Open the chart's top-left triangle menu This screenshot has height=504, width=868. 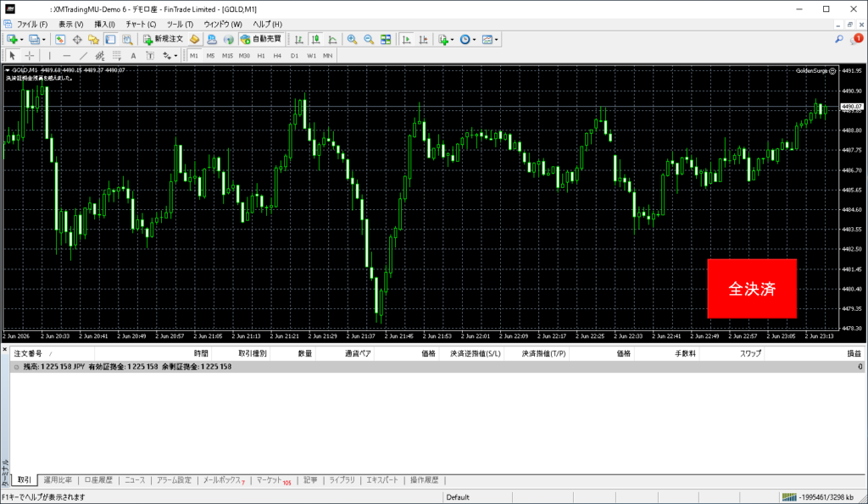(7, 70)
